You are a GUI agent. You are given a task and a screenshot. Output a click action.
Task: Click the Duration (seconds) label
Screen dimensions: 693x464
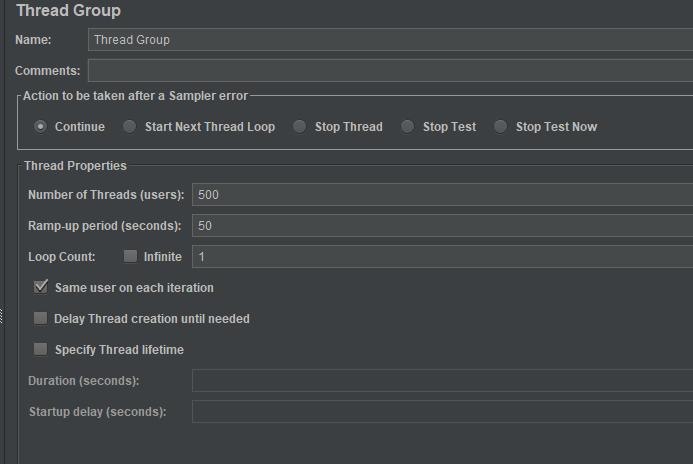[84, 380]
